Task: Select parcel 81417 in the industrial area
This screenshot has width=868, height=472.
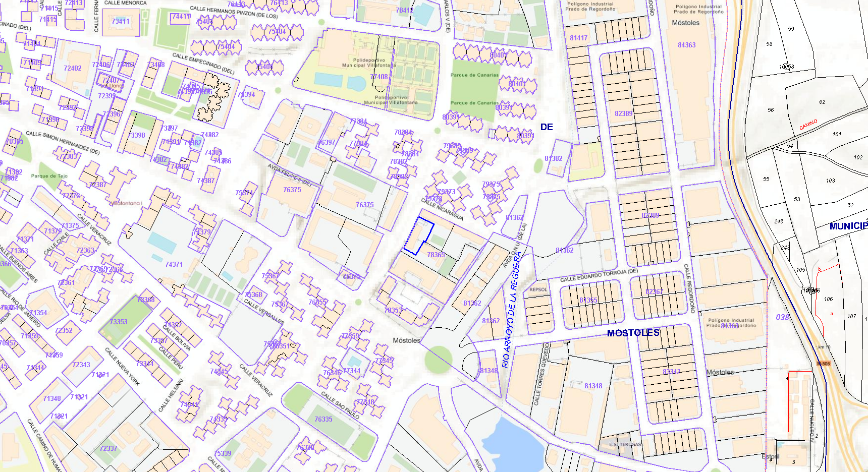Action: pos(578,38)
